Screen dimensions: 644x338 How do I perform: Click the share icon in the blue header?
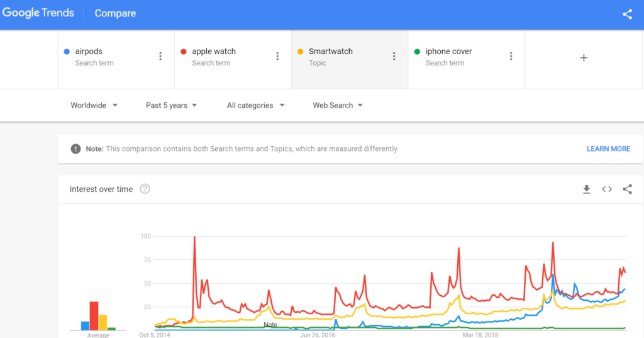tap(627, 14)
